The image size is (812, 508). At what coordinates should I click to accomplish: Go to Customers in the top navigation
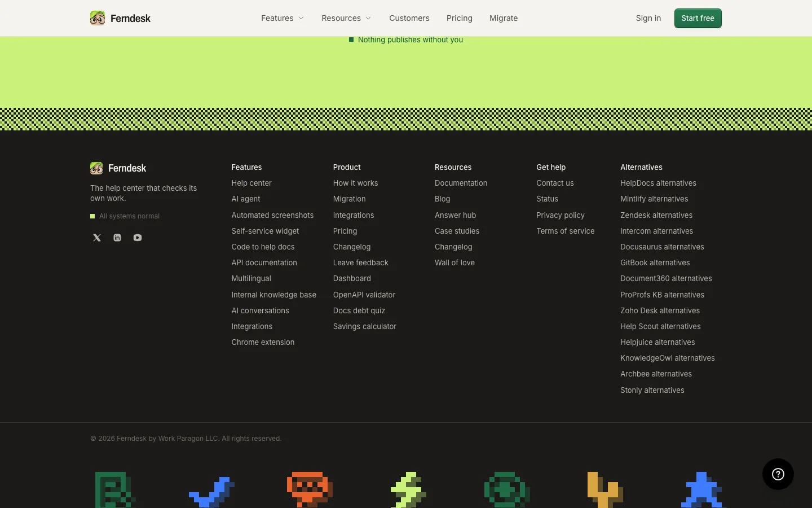409,18
